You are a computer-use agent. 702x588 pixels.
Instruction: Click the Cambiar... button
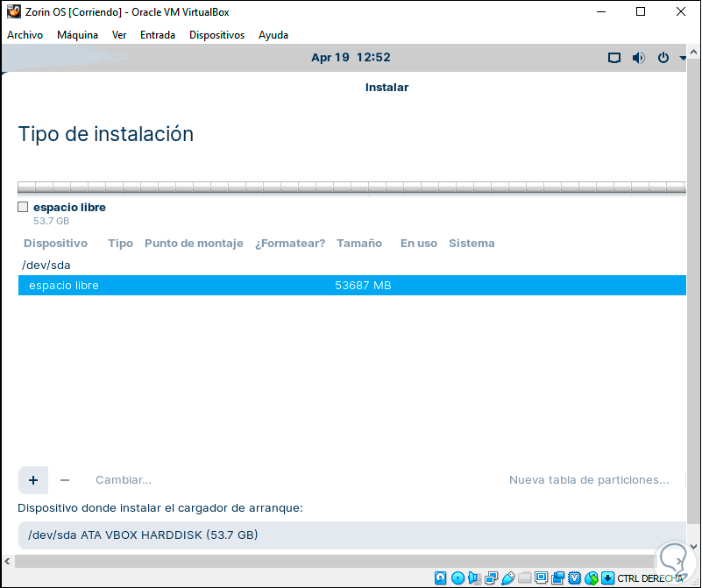click(124, 480)
